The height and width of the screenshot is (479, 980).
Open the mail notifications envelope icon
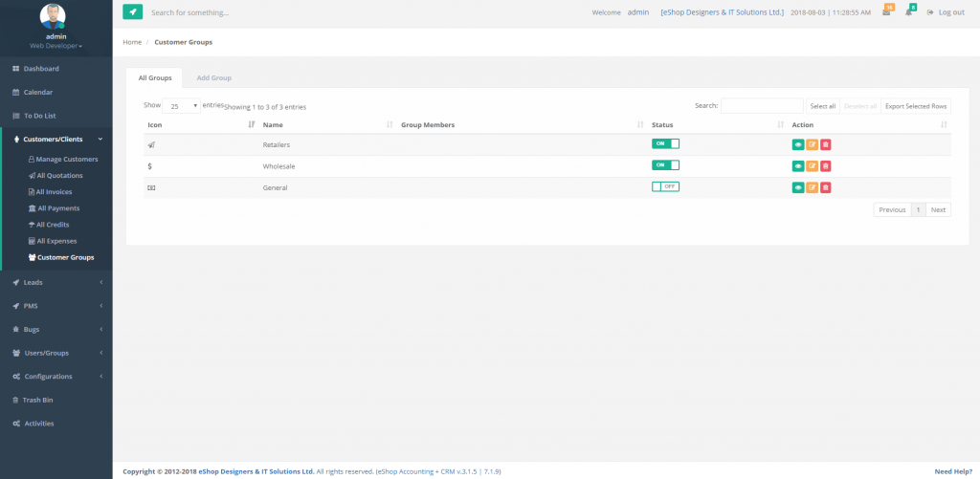887,12
